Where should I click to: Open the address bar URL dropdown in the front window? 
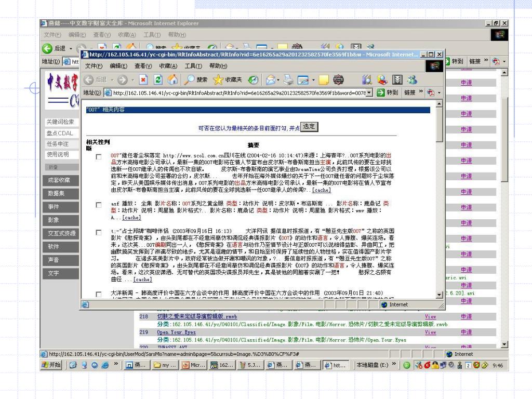click(369, 92)
